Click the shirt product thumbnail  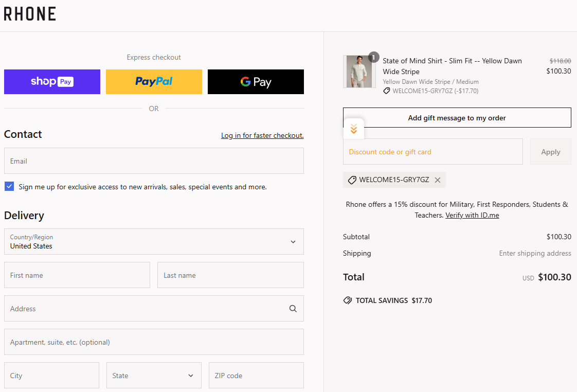(x=358, y=72)
